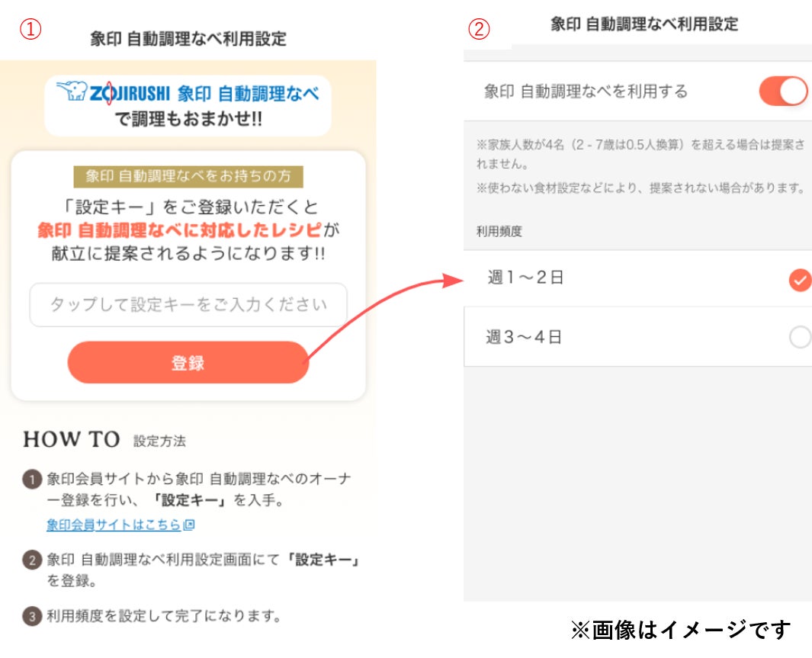
Task: Select the 週1〜2日 frequency option
Action: [x=637, y=278]
